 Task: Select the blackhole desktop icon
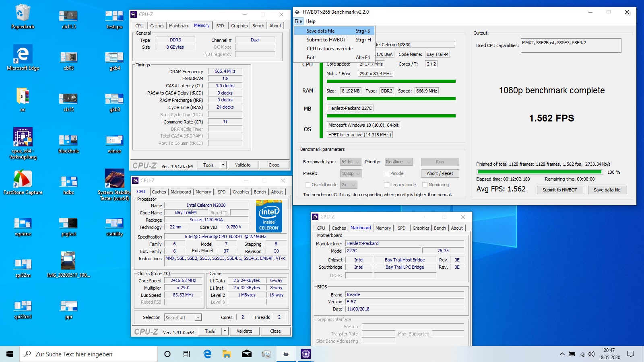coord(69,144)
